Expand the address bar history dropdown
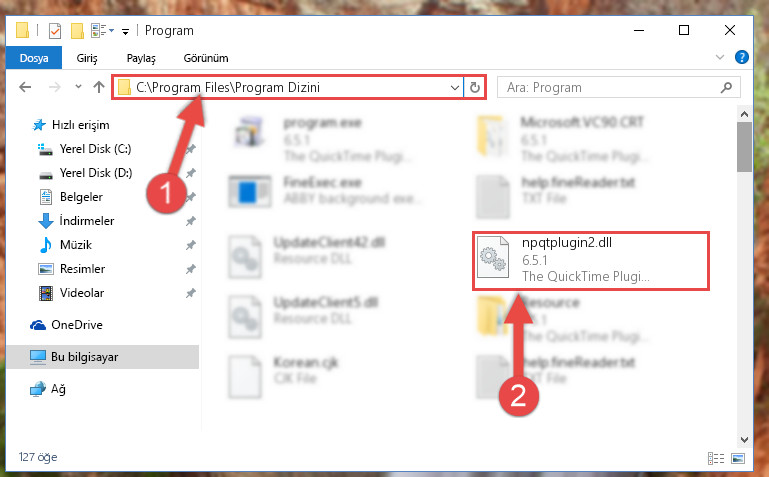Screen dimensions: 769x477 pyautogui.click(x=455, y=87)
